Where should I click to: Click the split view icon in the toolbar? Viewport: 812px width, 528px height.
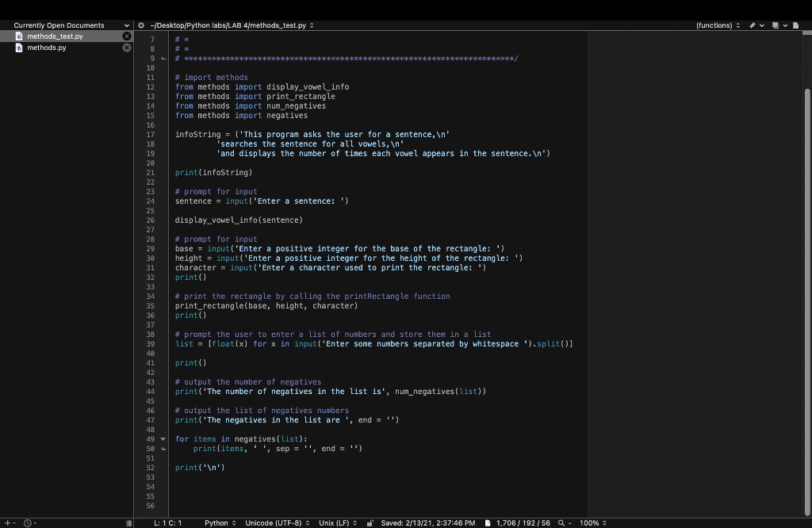pos(776,25)
